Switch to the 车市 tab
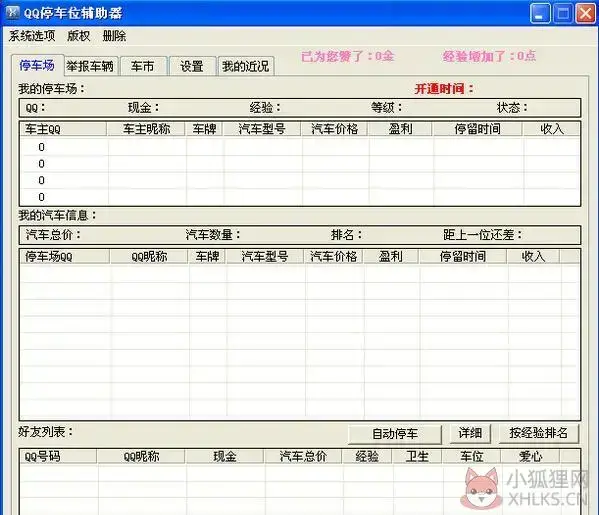The image size is (599, 515). (142, 66)
